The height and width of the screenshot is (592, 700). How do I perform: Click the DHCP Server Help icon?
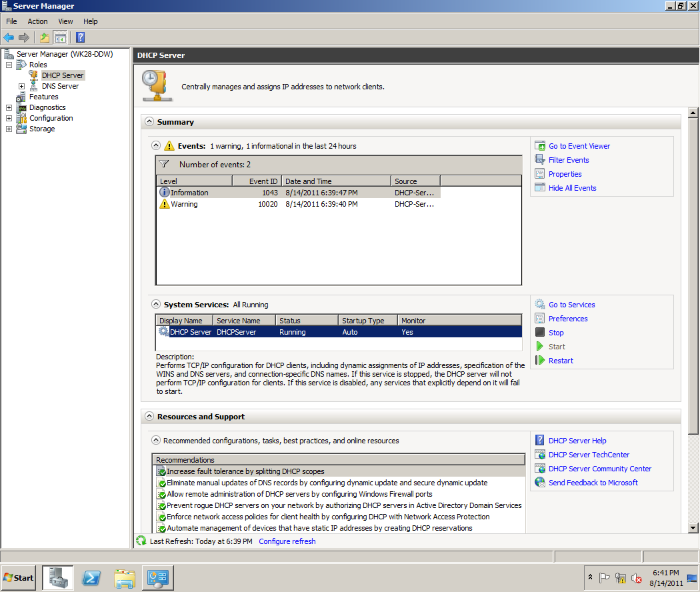click(540, 440)
